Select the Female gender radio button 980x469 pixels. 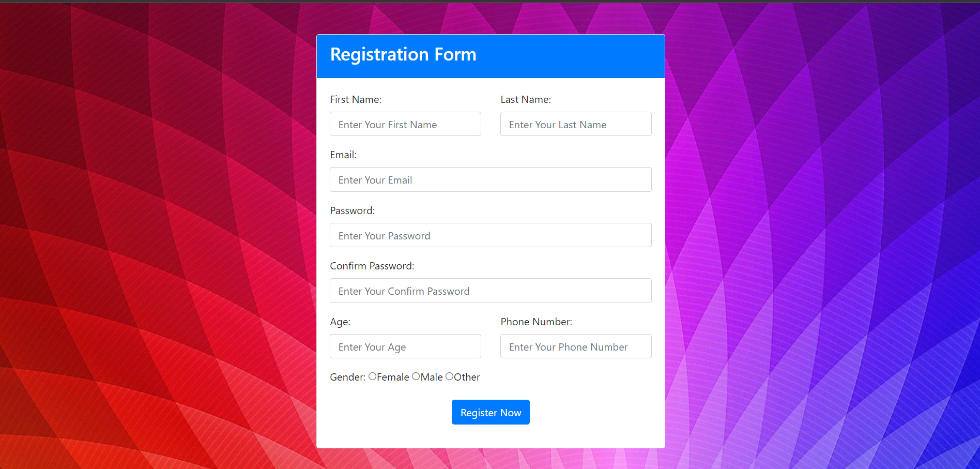tap(372, 376)
